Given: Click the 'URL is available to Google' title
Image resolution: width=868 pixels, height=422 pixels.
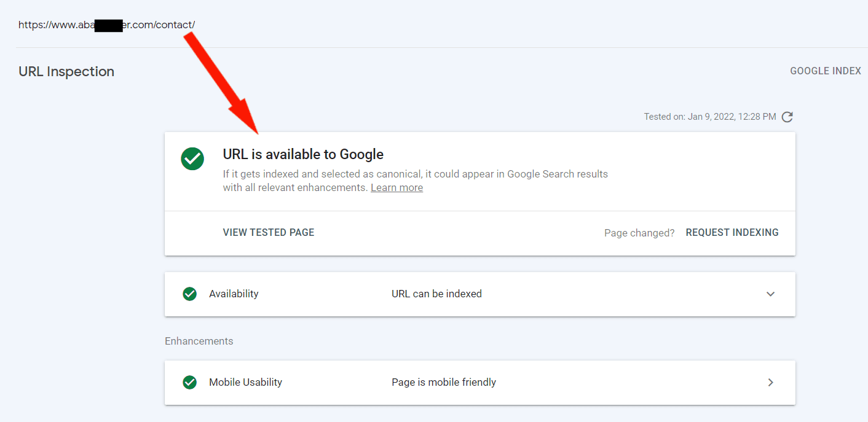Looking at the screenshot, I should coord(303,154).
